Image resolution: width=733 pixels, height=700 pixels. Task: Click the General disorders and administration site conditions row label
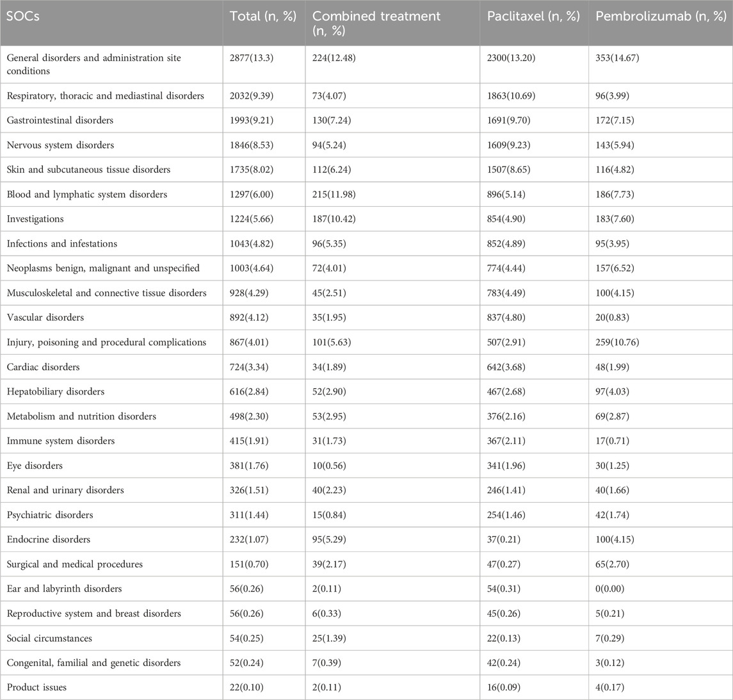[x=93, y=65]
